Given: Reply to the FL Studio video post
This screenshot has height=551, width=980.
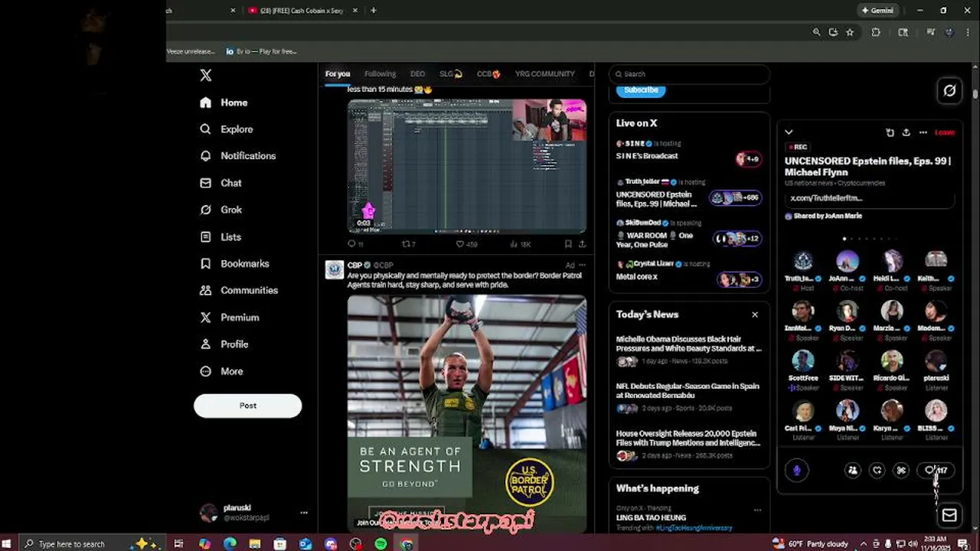Looking at the screenshot, I should click(x=356, y=244).
